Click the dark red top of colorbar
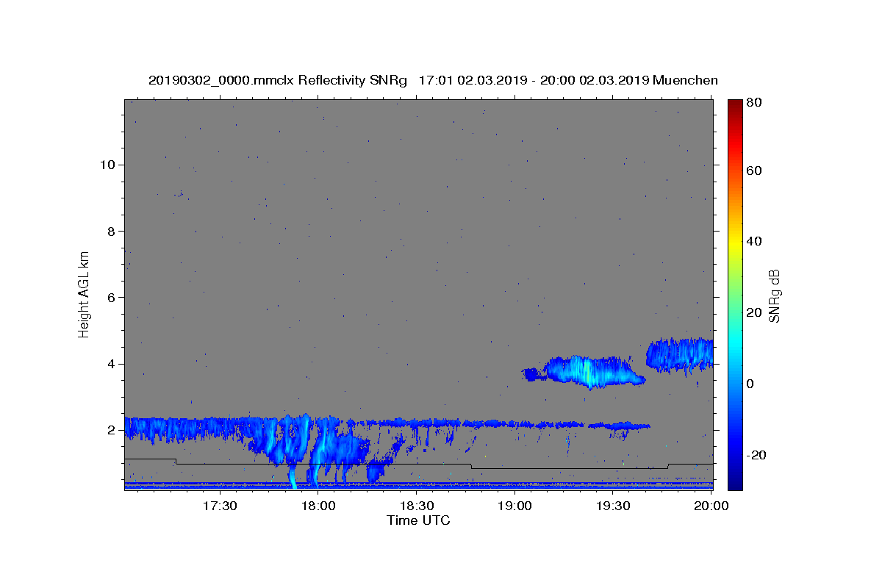 tap(735, 104)
